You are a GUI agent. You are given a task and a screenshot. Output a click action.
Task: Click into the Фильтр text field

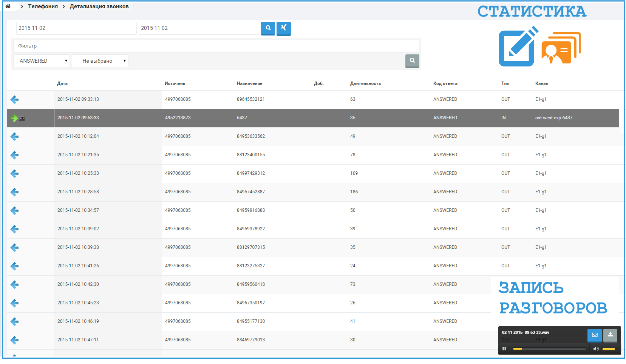tap(216, 46)
